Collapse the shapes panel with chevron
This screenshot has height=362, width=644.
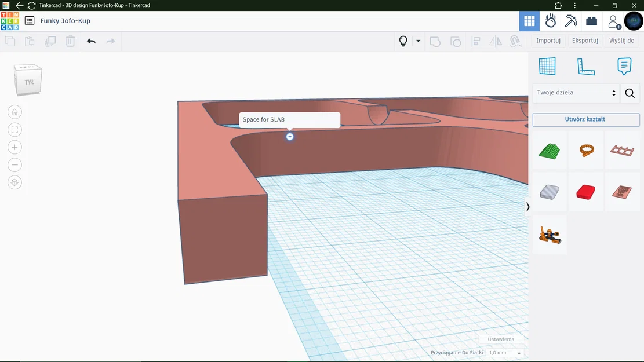pyautogui.click(x=527, y=206)
